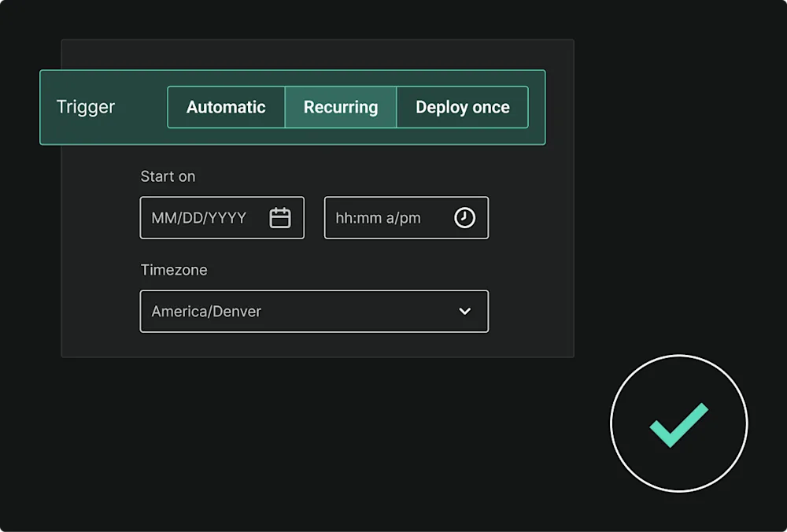Select the Automatic trigger option
Viewport: 787px width, 532px height.
click(x=226, y=107)
